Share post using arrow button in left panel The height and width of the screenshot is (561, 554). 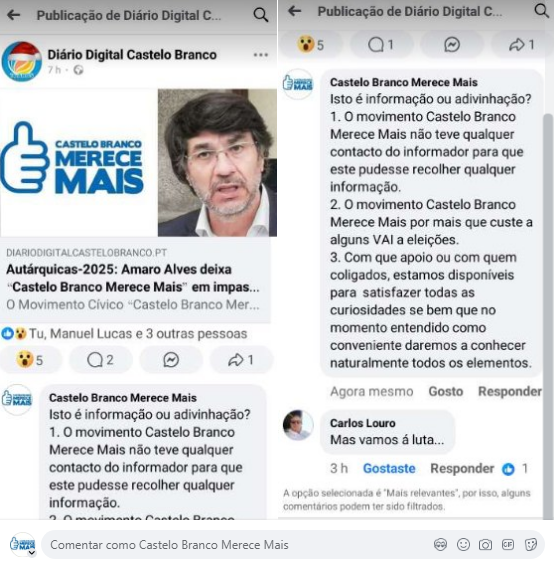(x=241, y=360)
